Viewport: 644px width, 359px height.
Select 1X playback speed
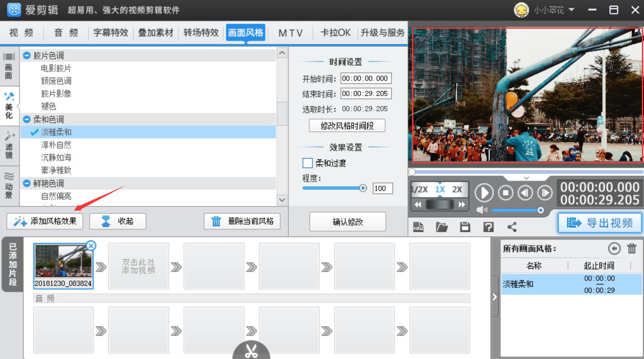(x=440, y=189)
